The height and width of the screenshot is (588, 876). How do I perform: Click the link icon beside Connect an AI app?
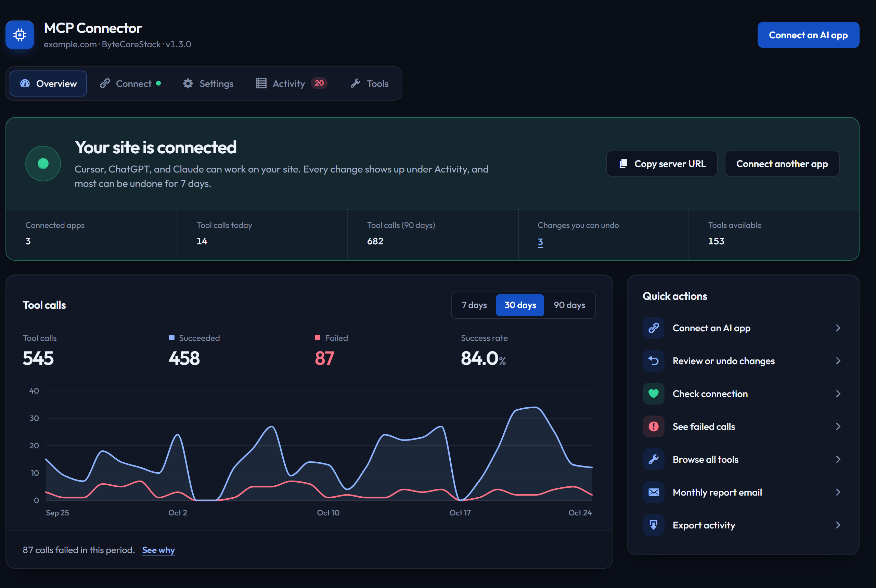[x=653, y=328]
